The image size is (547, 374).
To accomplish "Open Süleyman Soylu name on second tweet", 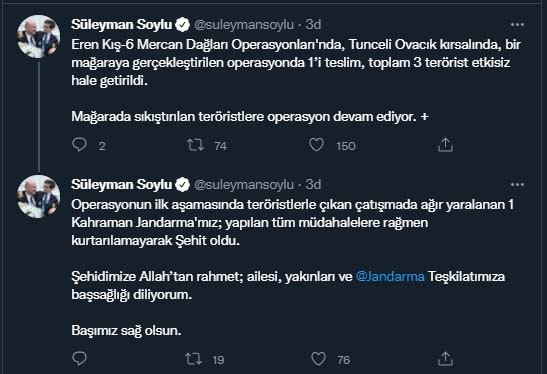I will tap(121, 185).
